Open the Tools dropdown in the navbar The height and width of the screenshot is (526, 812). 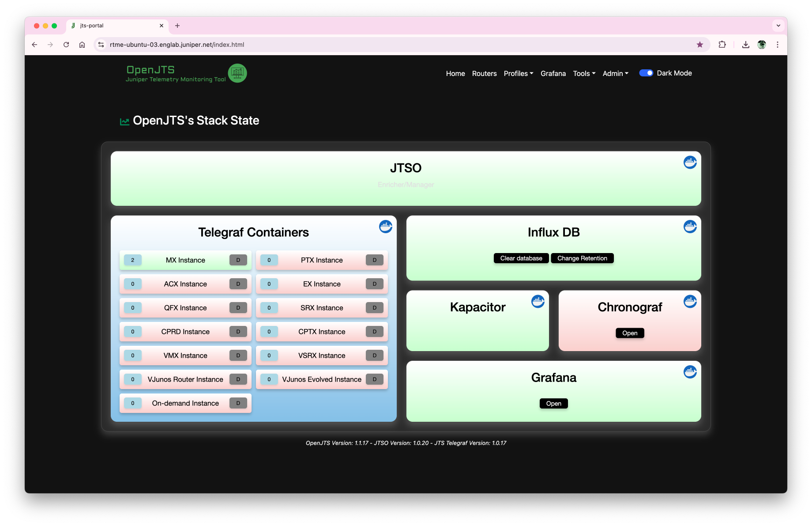tap(583, 73)
